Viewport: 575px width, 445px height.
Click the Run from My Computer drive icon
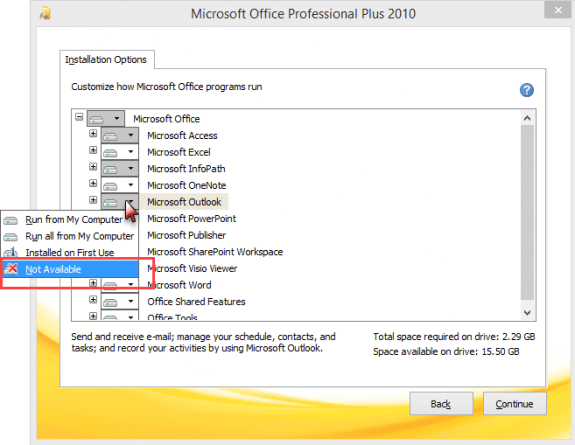pos(10,220)
